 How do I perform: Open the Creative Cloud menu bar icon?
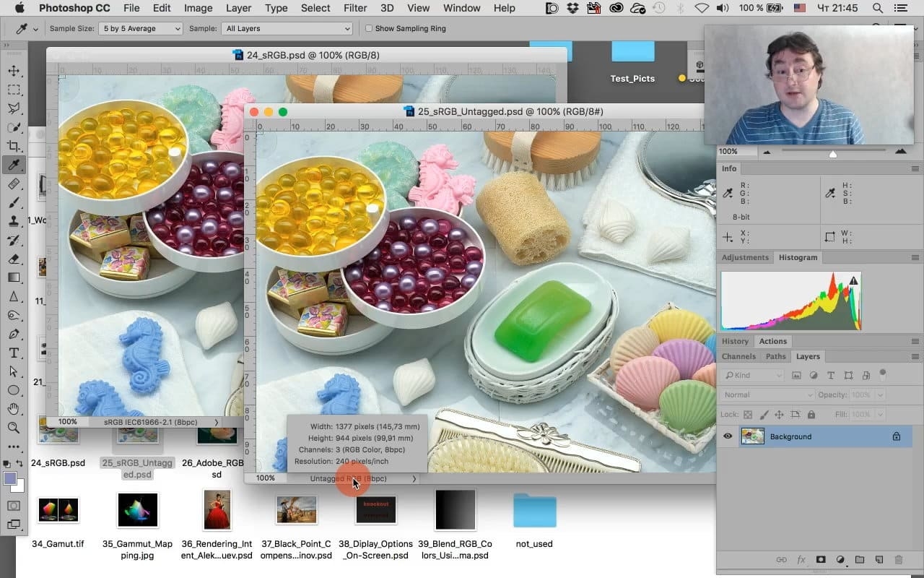click(x=616, y=8)
